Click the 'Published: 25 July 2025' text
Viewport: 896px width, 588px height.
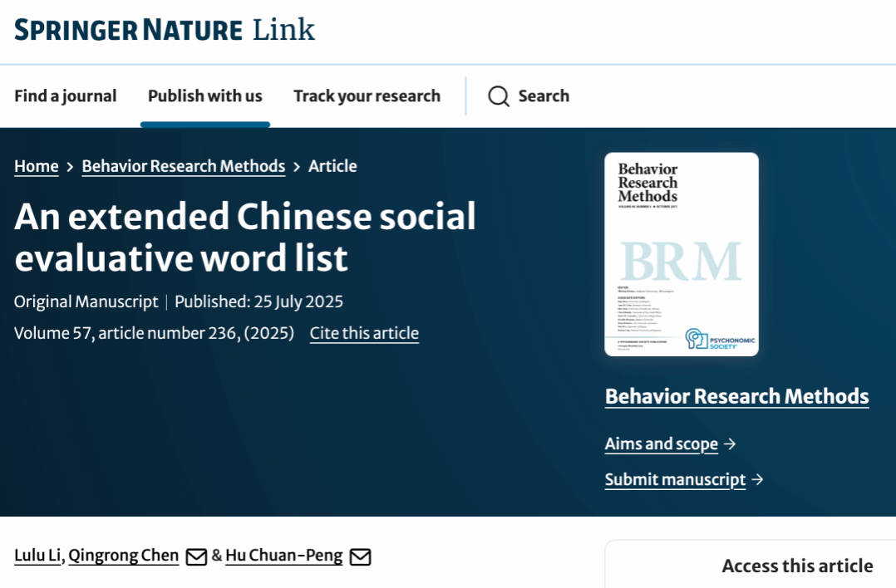coord(258,301)
